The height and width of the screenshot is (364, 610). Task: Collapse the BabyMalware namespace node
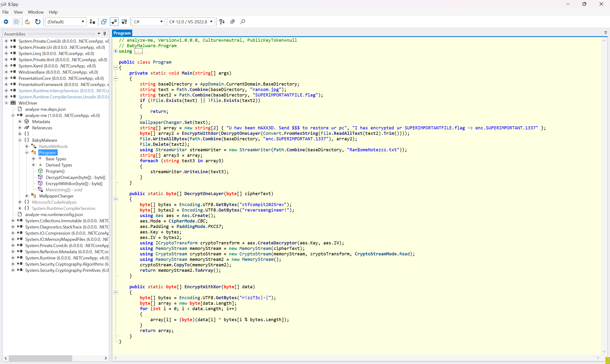(20, 140)
